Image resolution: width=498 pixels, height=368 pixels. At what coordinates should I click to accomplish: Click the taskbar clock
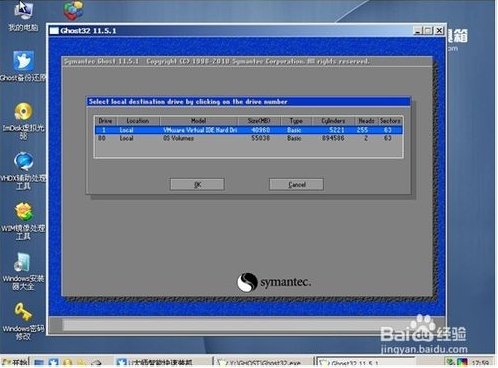[480, 363]
